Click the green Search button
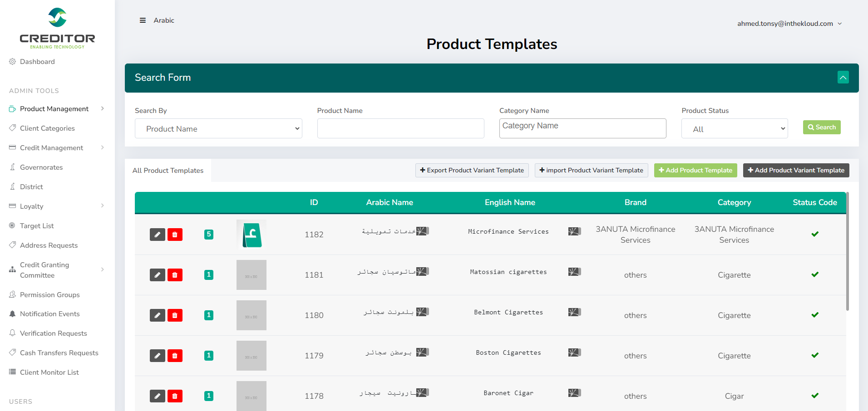The width and height of the screenshot is (868, 411). [x=822, y=127]
